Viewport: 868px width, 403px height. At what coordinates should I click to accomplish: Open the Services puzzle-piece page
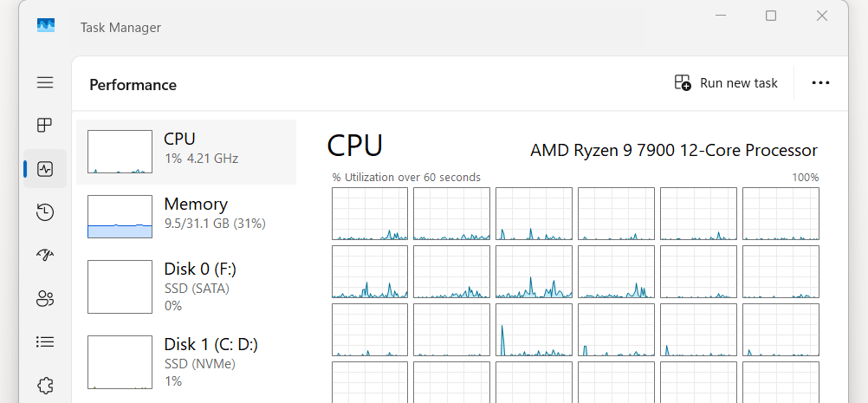pos(45,385)
